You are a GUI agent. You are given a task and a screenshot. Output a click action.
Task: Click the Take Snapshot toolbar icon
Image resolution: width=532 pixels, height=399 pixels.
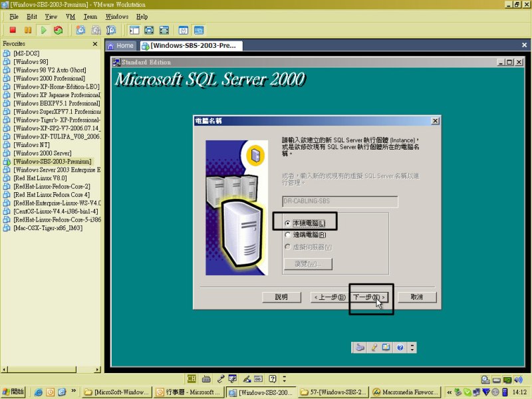pos(80,30)
